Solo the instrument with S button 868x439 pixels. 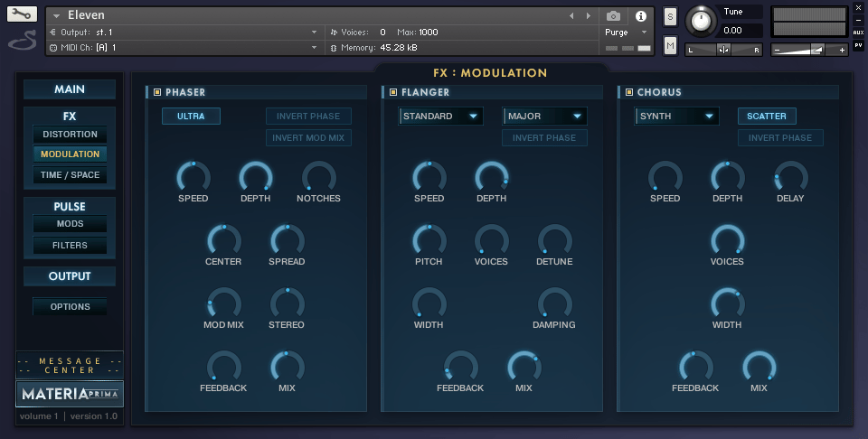[x=670, y=16]
